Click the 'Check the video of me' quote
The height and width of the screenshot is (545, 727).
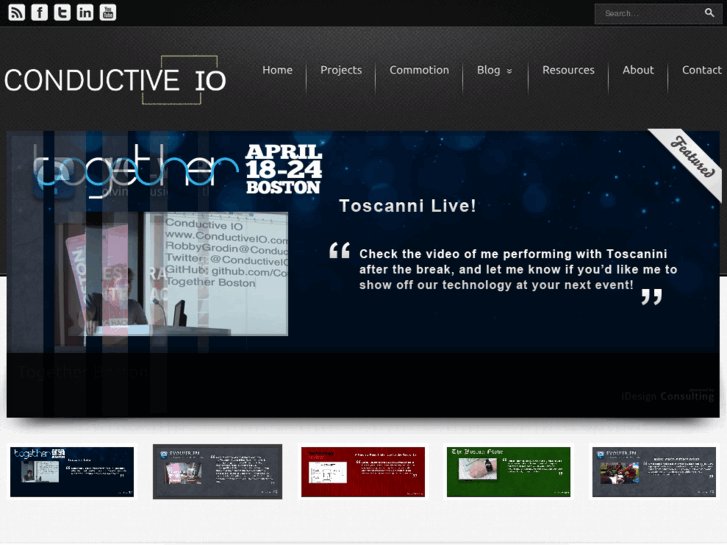pos(518,269)
